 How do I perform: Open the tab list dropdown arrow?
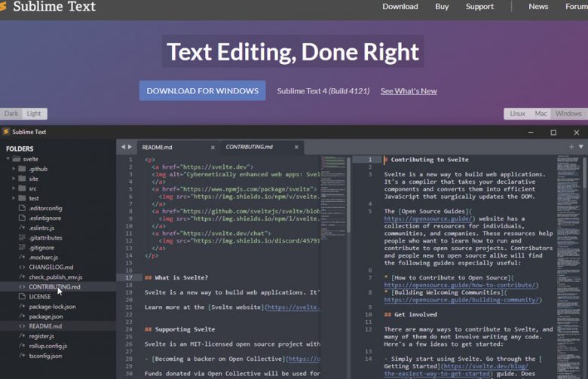click(x=580, y=147)
